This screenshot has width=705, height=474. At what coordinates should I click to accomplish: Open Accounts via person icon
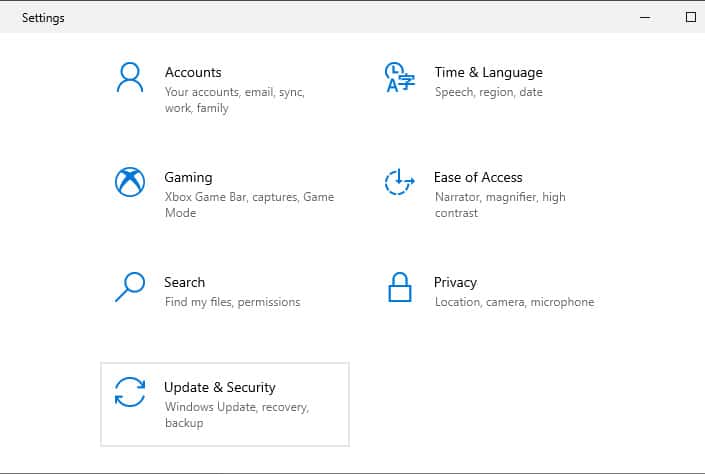click(130, 77)
